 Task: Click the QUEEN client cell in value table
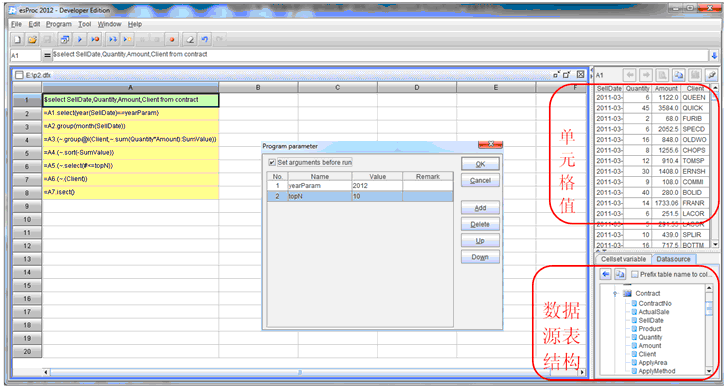tap(696, 98)
